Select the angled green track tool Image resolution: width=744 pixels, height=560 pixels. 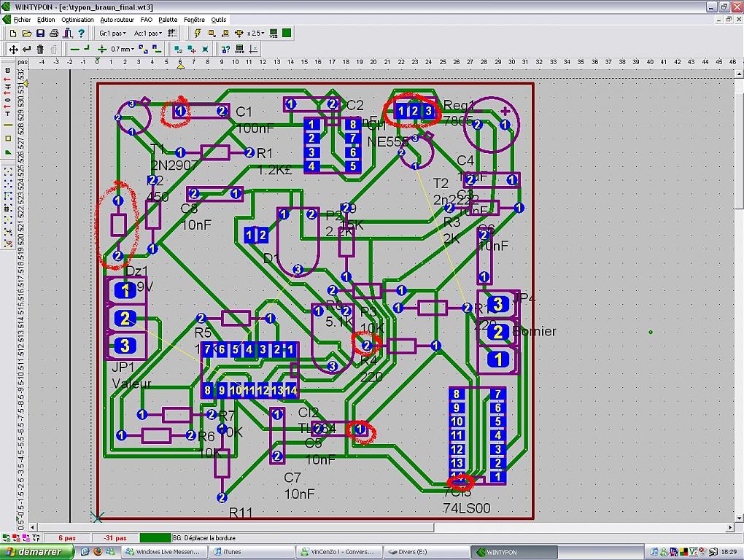pos(87,48)
